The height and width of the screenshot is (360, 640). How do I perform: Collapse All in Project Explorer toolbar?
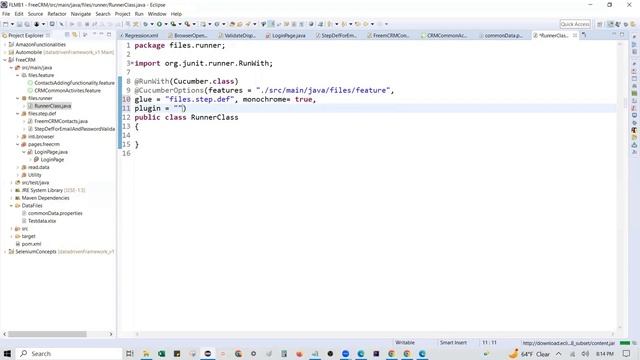[67, 35]
